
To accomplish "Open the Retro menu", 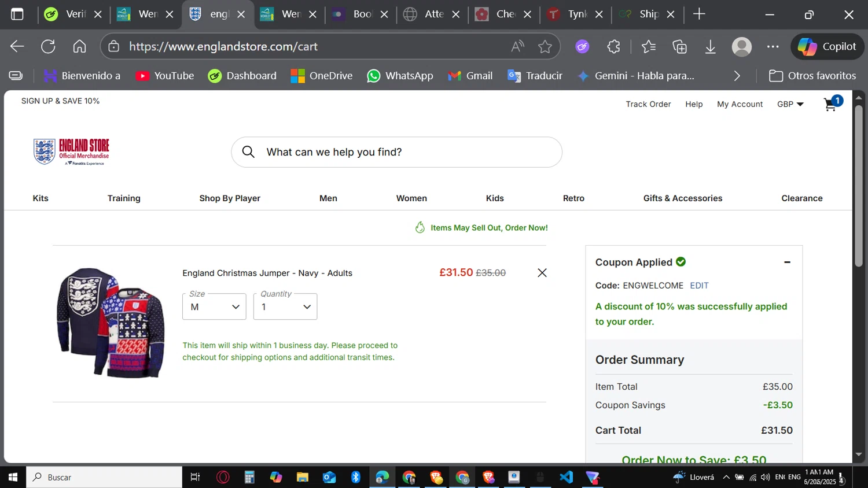I will click(x=573, y=198).
